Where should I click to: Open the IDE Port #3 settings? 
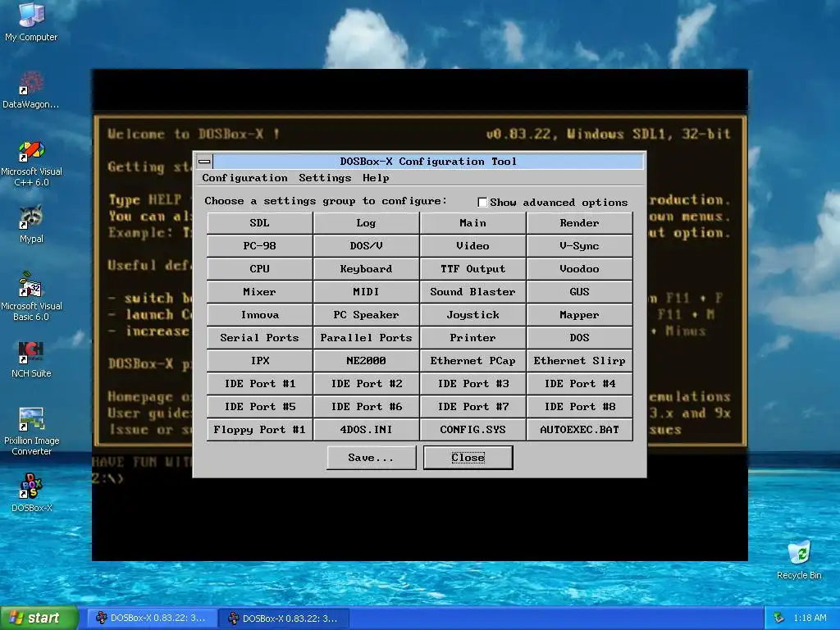click(x=472, y=384)
